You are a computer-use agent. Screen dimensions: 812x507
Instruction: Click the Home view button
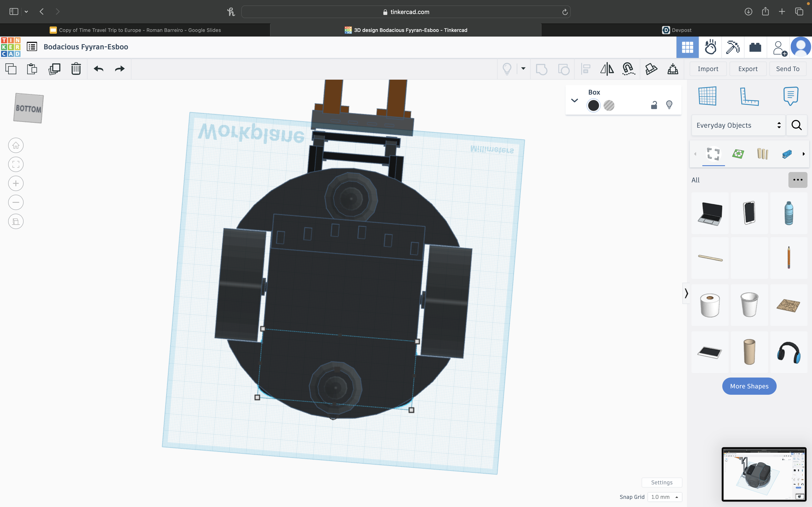(16, 146)
